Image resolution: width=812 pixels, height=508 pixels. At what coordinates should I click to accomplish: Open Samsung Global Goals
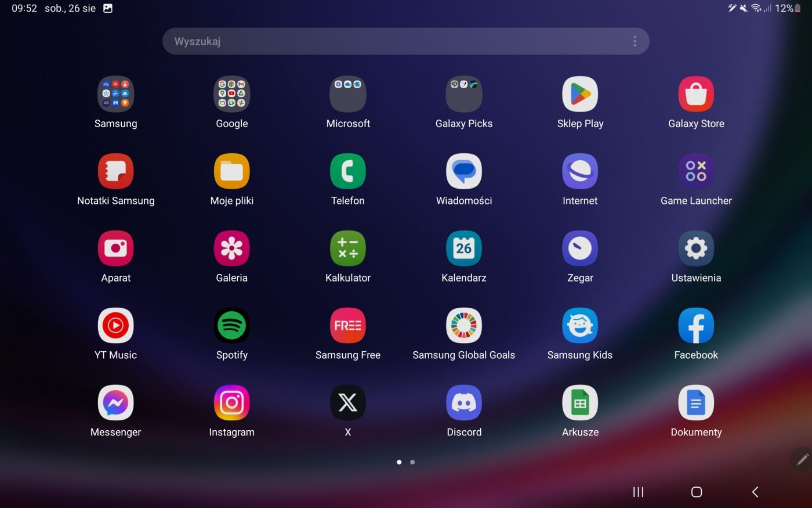[x=464, y=326]
